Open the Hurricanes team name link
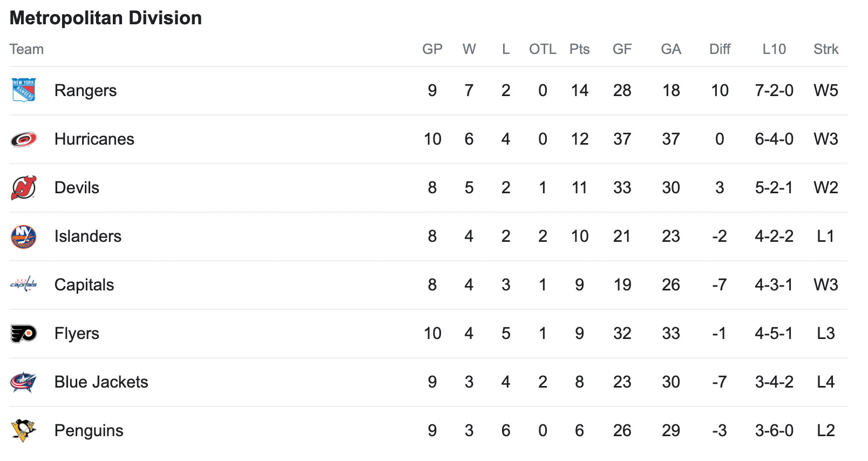The width and height of the screenshot is (868, 461). 94,139
